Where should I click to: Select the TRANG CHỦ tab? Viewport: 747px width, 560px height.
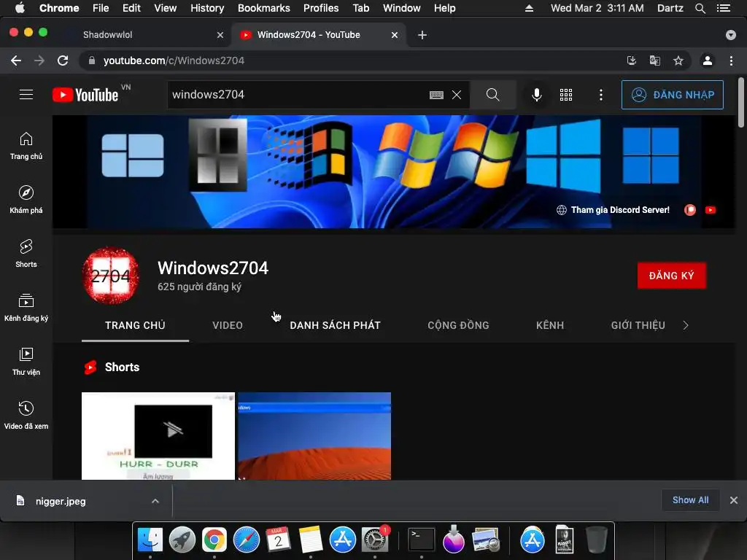[x=135, y=325]
